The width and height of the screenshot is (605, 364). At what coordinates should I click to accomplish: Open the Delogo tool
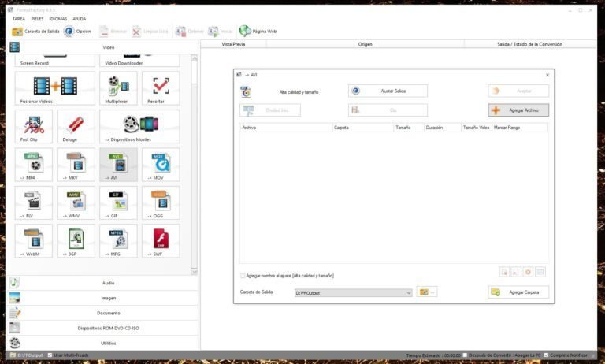point(76,126)
